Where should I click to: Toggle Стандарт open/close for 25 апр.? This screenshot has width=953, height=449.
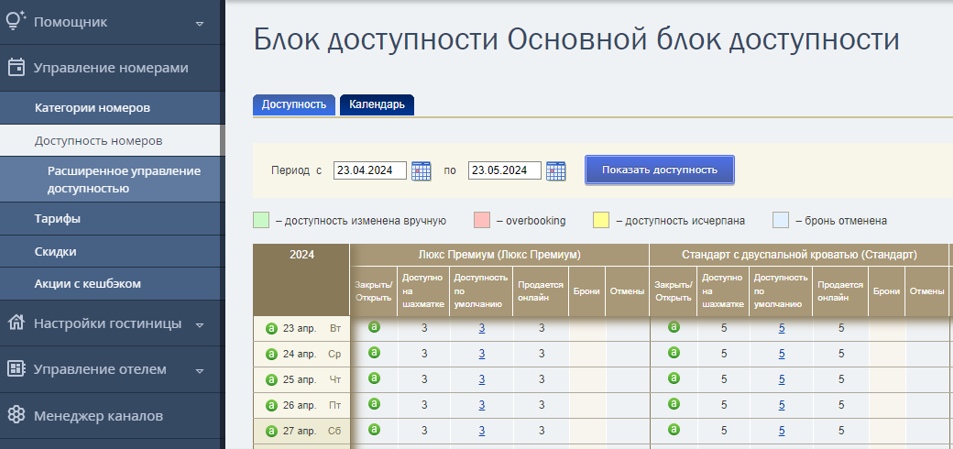pos(673,378)
